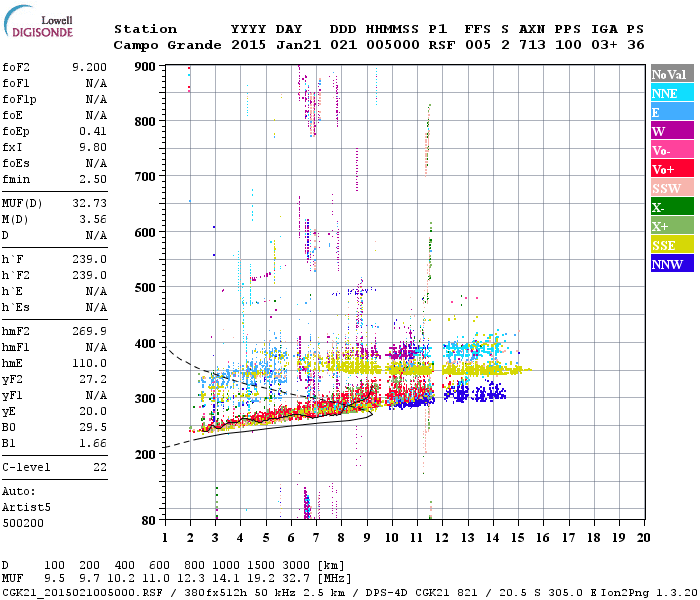The width and height of the screenshot is (700, 600).
Task: Select the NoVal legend color swatch
Action: tap(672, 74)
